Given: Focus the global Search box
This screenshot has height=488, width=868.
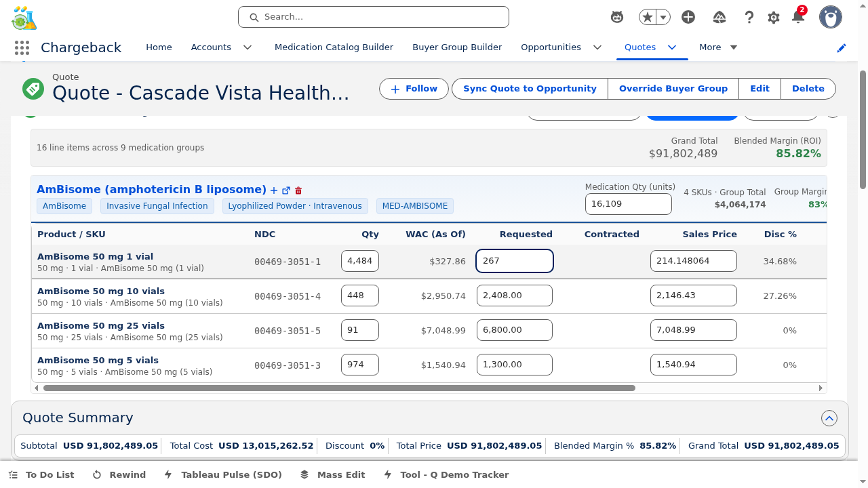Looking at the screenshot, I should pyautogui.click(x=374, y=17).
